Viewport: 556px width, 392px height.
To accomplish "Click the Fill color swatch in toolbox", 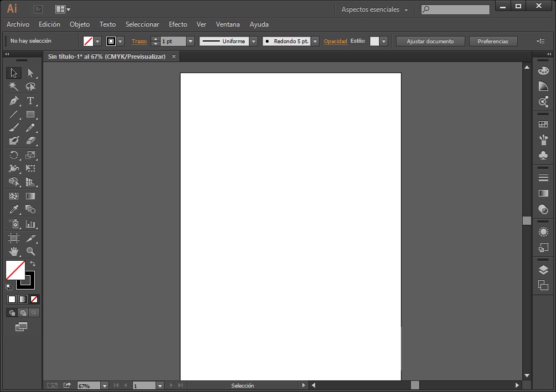I will (x=14, y=270).
